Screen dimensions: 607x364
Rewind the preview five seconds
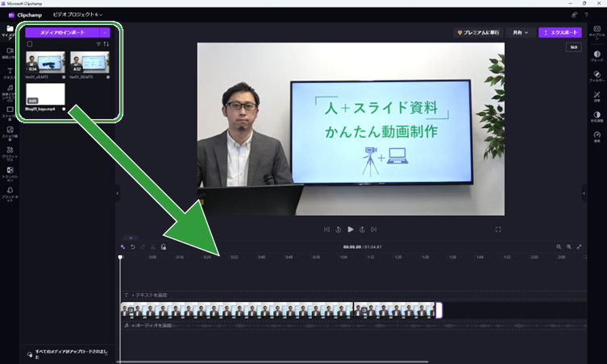[338, 230]
